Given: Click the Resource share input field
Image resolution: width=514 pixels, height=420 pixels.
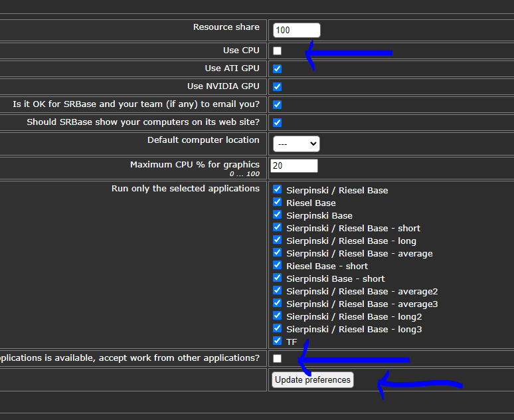Looking at the screenshot, I should pyautogui.click(x=296, y=30).
